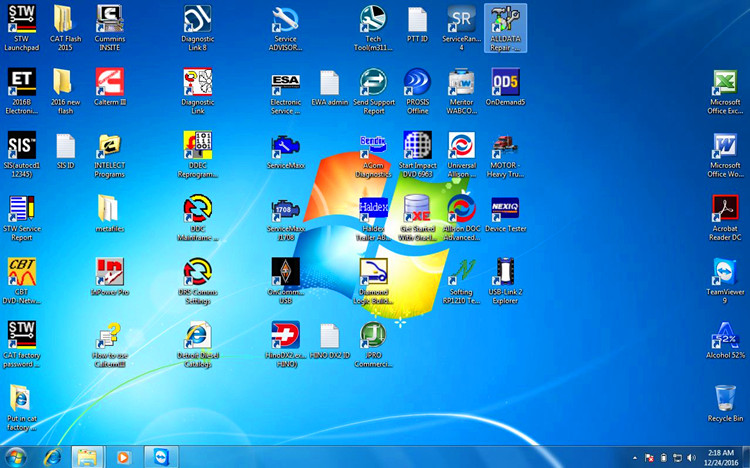The height and width of the screenshot is (468, 750).
Task: Open the Recycle Bin
Action: (725, 403)
